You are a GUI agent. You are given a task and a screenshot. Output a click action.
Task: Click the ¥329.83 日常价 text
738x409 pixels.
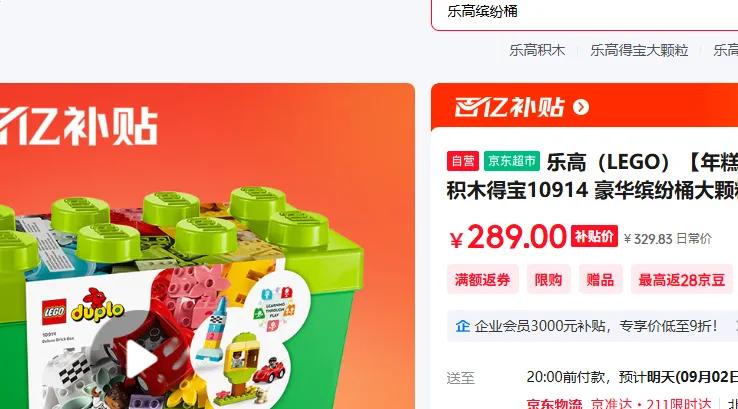pyautogui.click(x=668, y=239)
